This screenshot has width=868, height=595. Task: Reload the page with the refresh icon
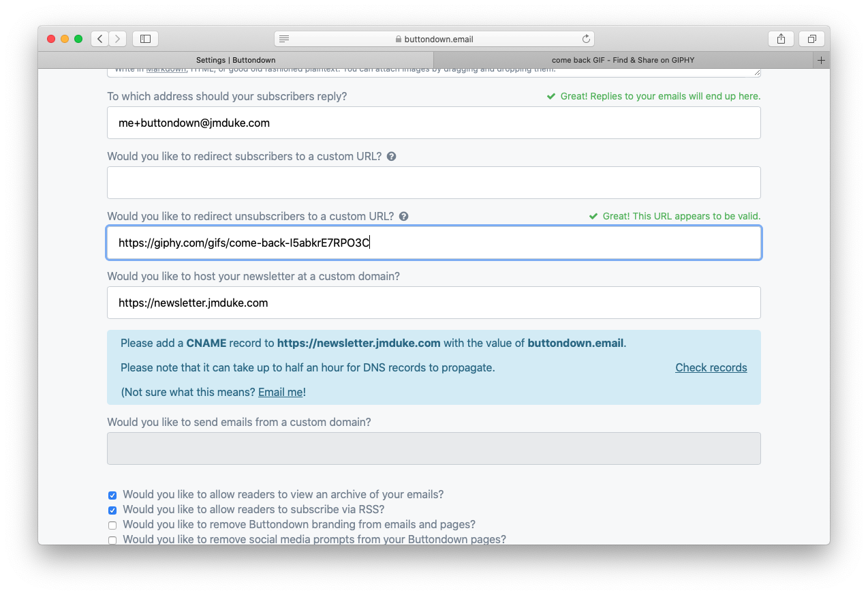tap(585, 39)
